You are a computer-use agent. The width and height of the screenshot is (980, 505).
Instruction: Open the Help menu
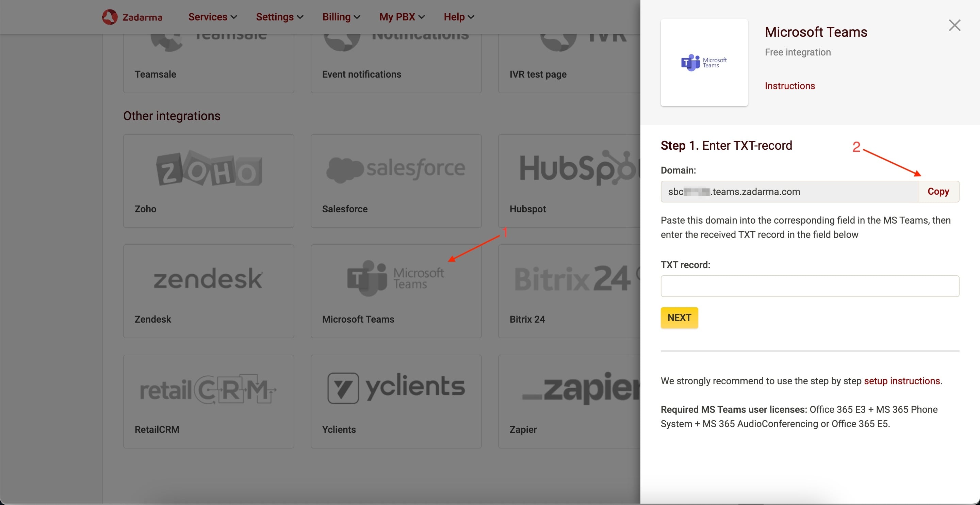tap(458, 17)
